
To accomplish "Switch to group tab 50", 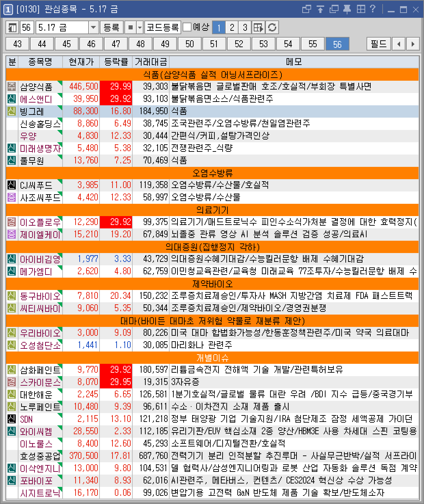I will pos(190,44).
